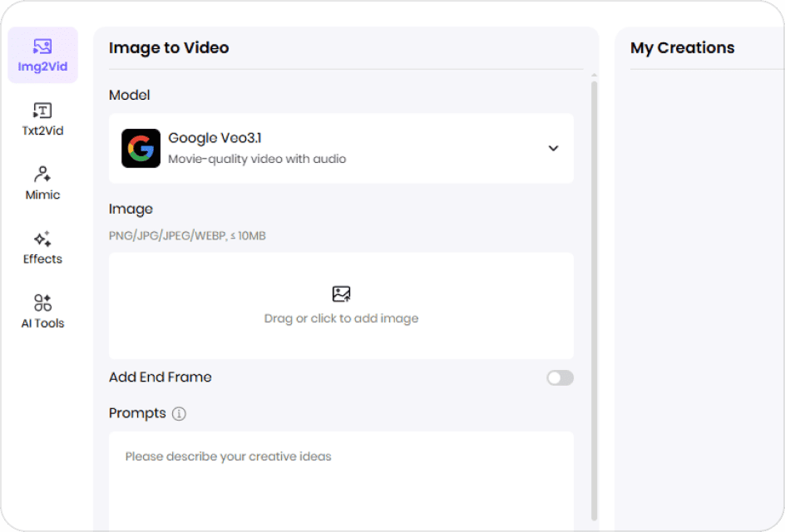Open the AI Tools icon
This screenshot has width=785, height=532.
(42, 303)
